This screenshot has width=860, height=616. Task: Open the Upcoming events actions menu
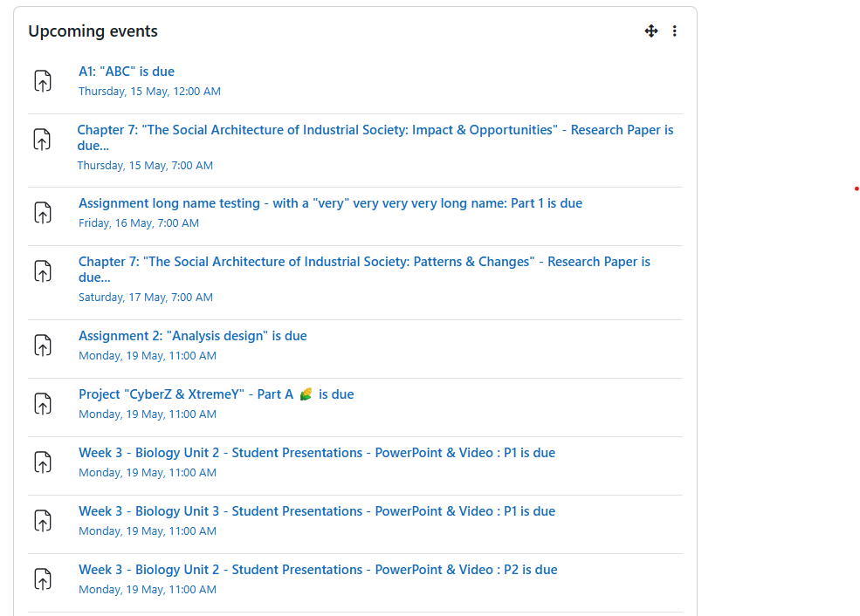pyautogui.click(x=675, y=31)
